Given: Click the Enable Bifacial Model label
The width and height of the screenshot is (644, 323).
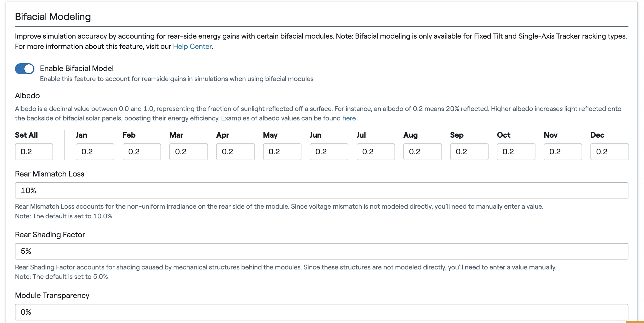Looking at the screenshot, I should click(x=77, y=69).
